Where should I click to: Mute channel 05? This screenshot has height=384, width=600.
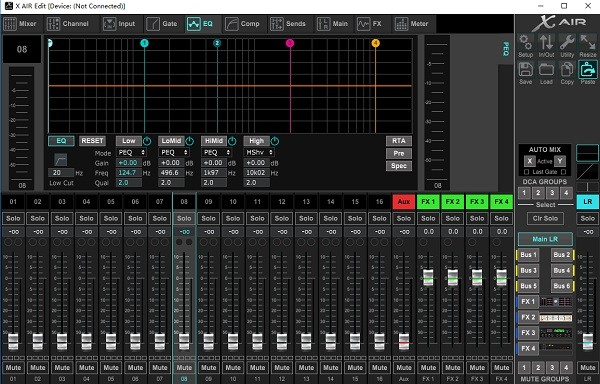tap(111, 368)
